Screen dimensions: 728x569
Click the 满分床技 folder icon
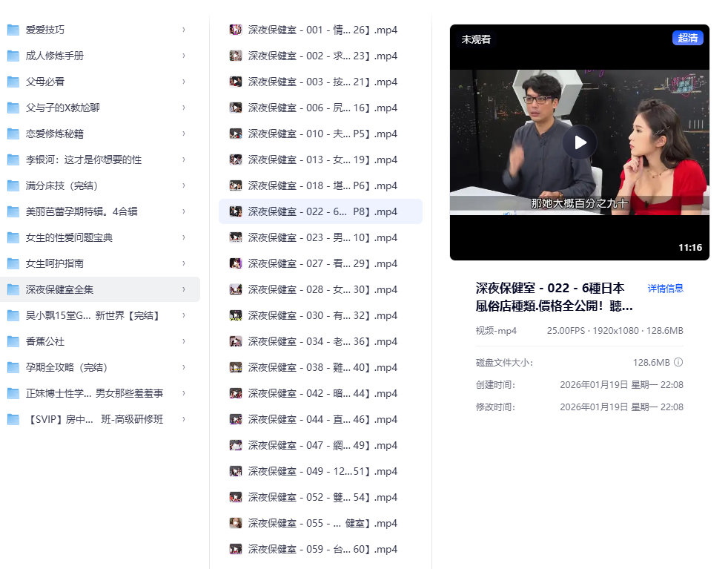13,185
